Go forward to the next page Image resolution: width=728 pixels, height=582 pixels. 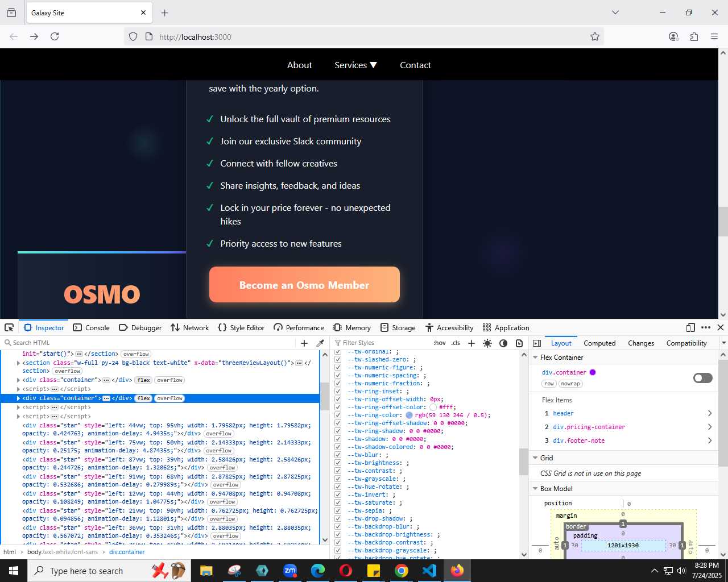(x=34, y=36)
